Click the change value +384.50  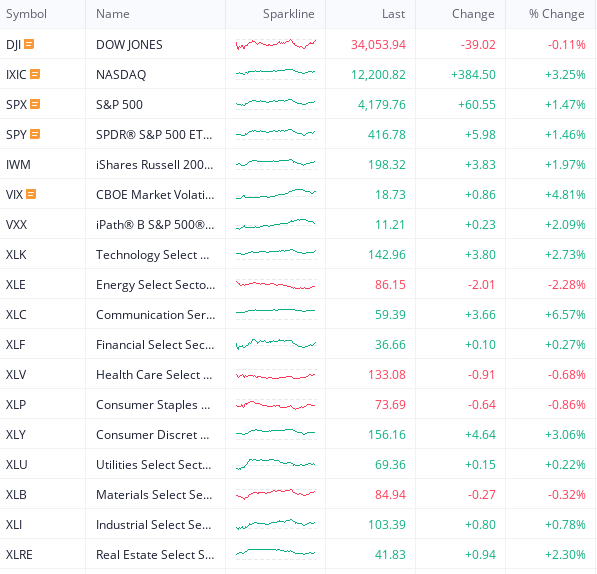pyautogui.click(x=473, y=75)
